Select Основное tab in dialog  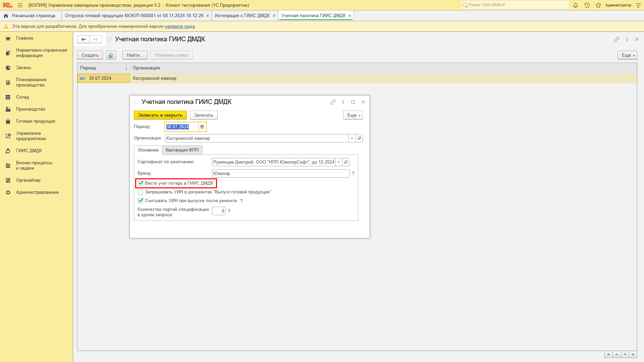[x=148, y=150]
